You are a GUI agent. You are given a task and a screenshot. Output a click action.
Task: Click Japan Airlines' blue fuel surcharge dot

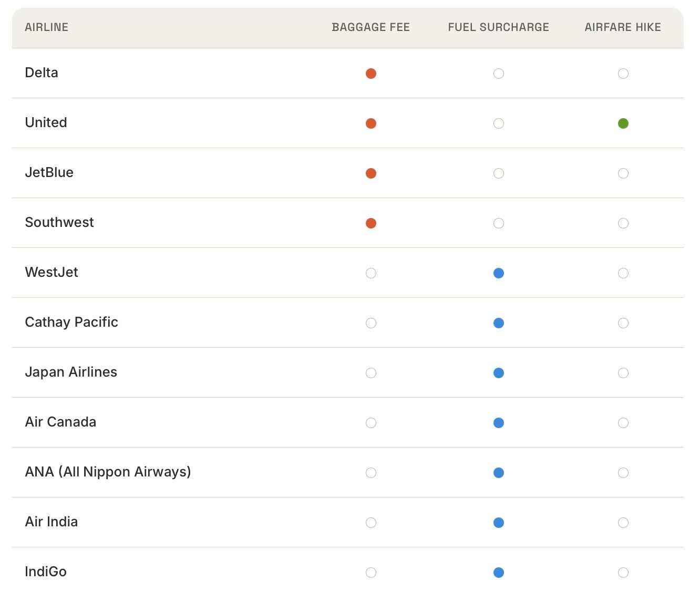click(499, 373)
